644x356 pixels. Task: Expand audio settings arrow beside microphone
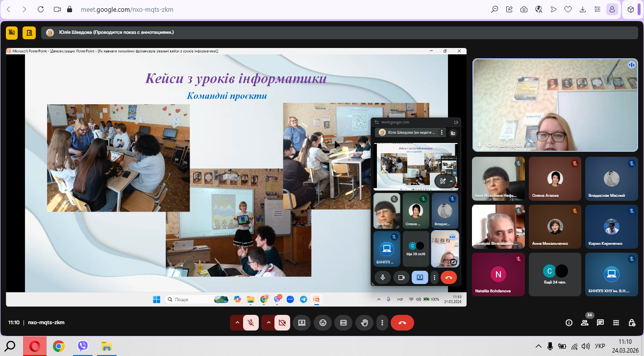coord(237,323)
